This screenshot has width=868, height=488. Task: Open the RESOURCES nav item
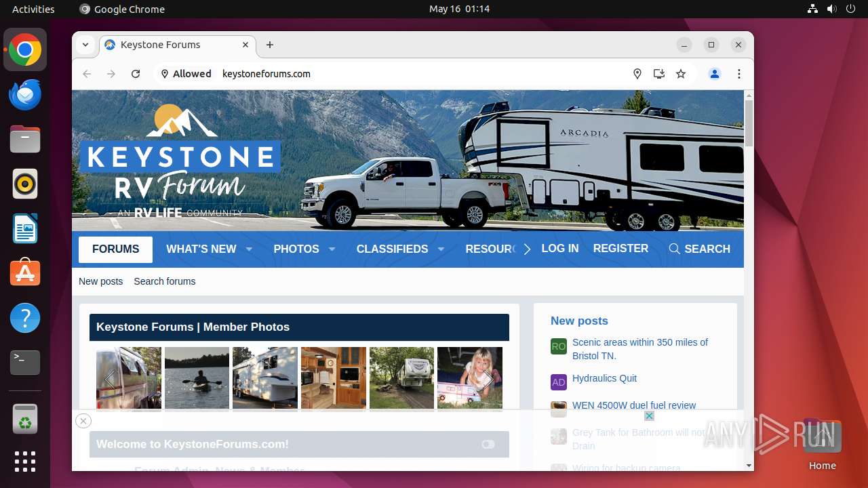coord(491,249)
